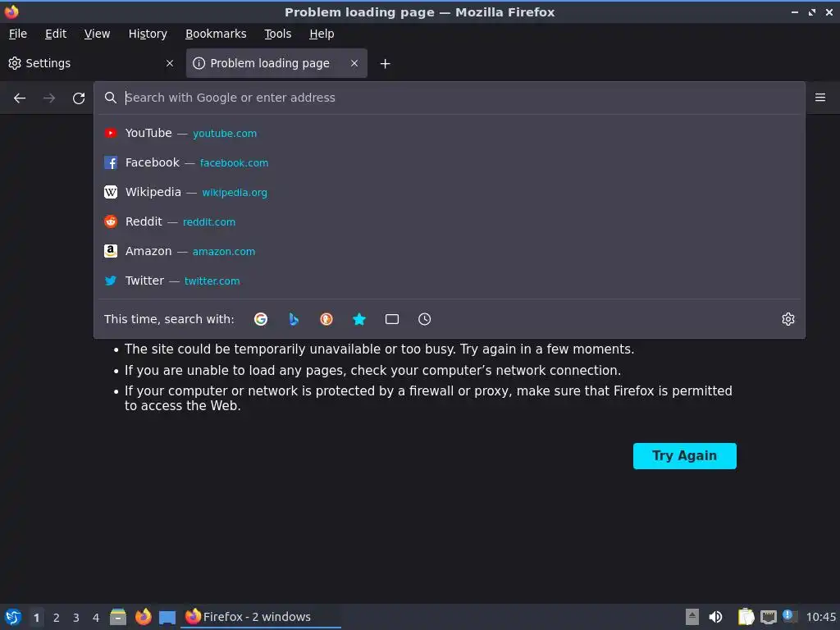Search this time with DuckDuckGo icon
The width and height of the screenshot is (840, 630).
[326, 319]
